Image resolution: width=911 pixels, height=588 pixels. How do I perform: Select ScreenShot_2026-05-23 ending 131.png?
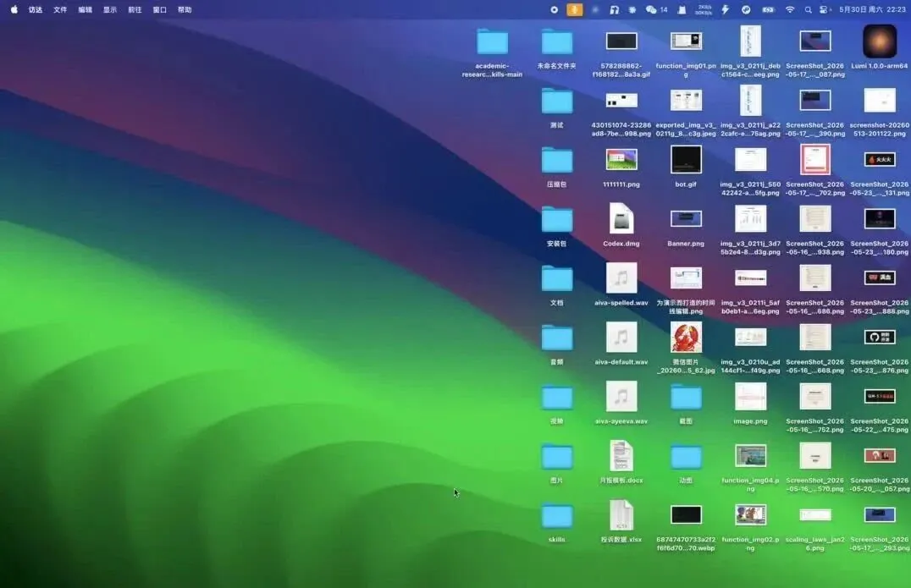pyautogui.click(x=880, y=160)
